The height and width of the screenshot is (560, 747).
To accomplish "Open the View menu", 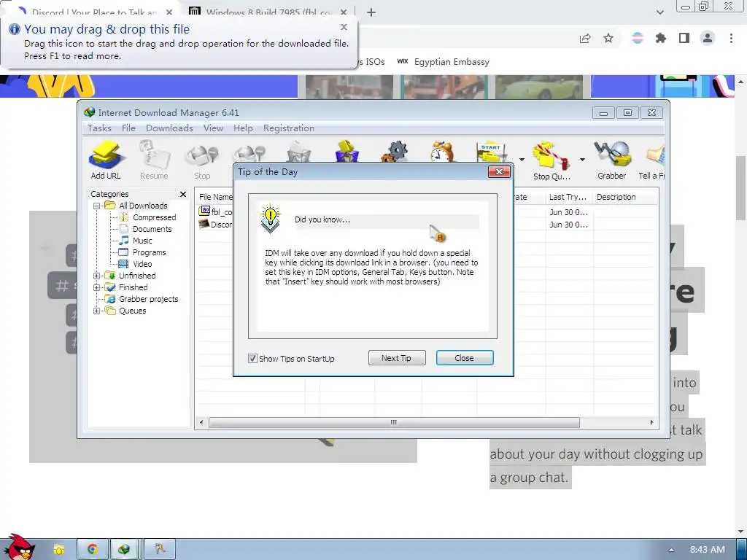I will (x=214, y=128).
